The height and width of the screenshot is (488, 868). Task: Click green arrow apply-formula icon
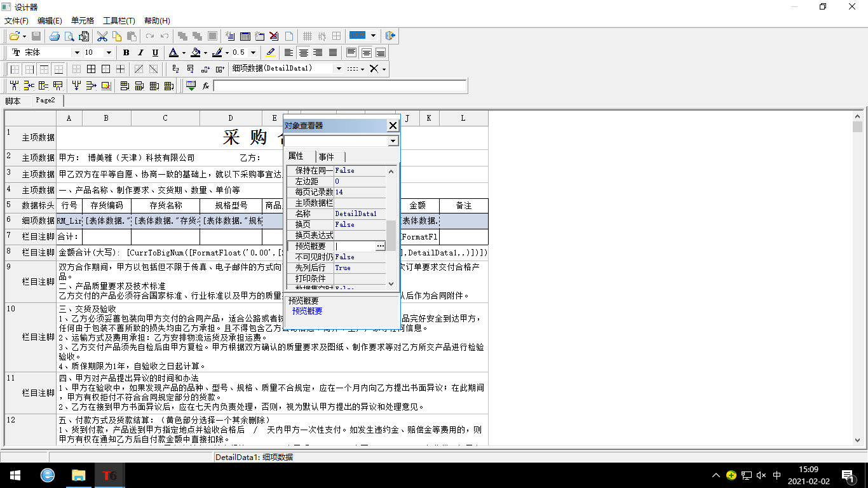click(191, 85)
